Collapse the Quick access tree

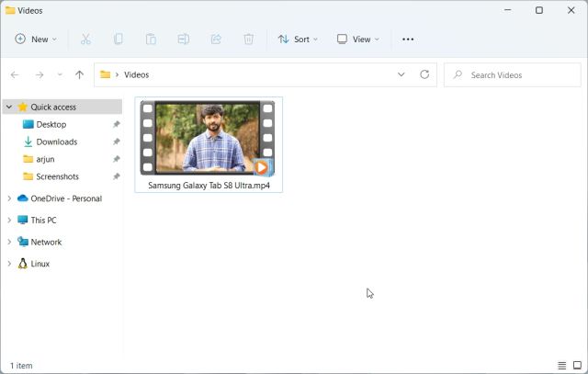(9, 107)
